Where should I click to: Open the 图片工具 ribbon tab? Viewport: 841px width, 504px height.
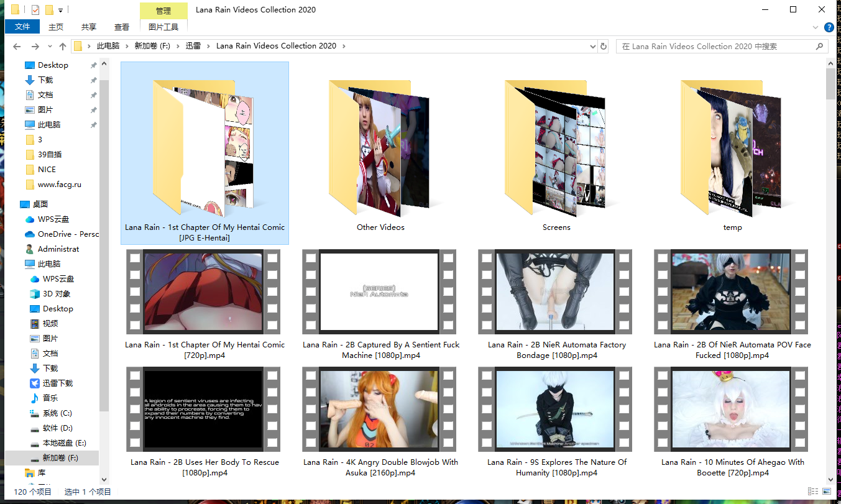[163, 27]
